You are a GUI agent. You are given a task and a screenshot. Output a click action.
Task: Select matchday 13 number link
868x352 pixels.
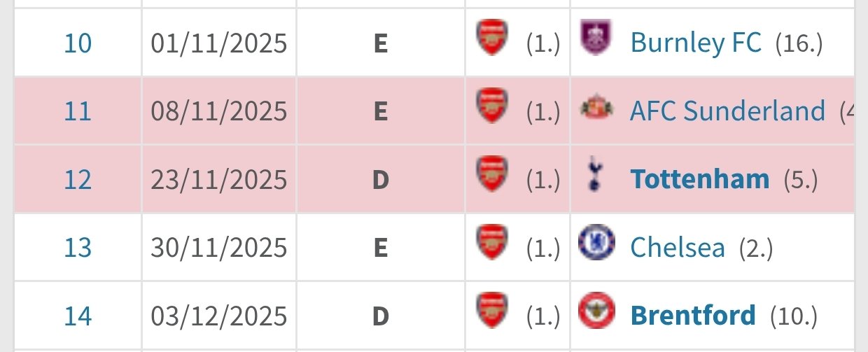tap(78, 248)
